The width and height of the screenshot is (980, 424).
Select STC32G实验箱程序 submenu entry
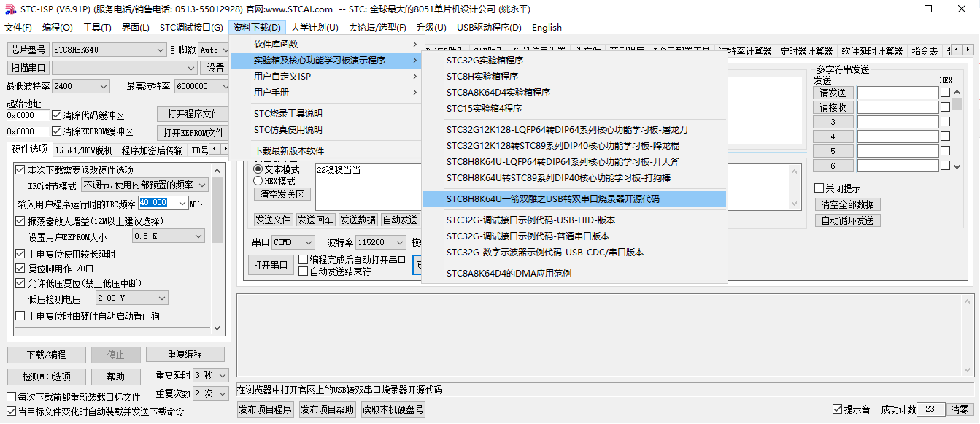(x=575, y=61)
